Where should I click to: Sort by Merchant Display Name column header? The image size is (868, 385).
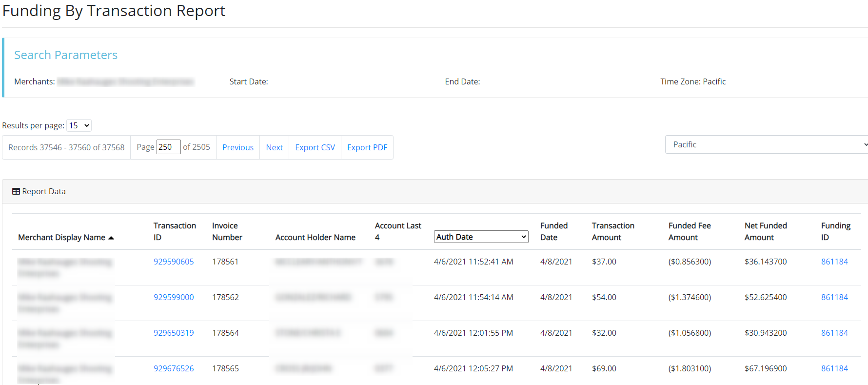pyautogui.click(x=62, y=237)
